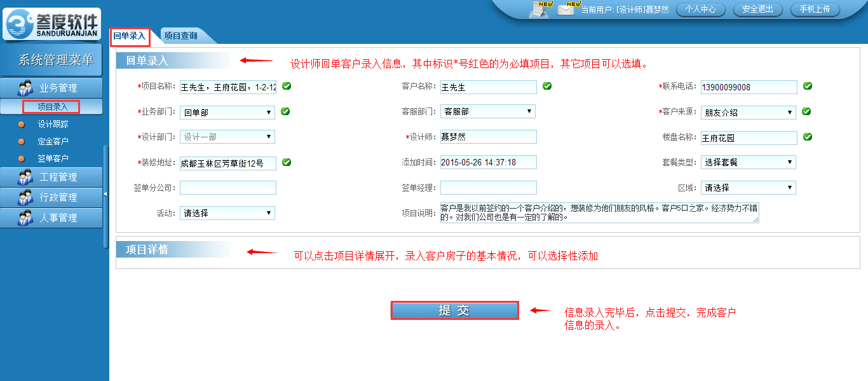Open the 套餐类型 dropdown
The height and width of the screenshot is (381, 868).
[749, 162]
